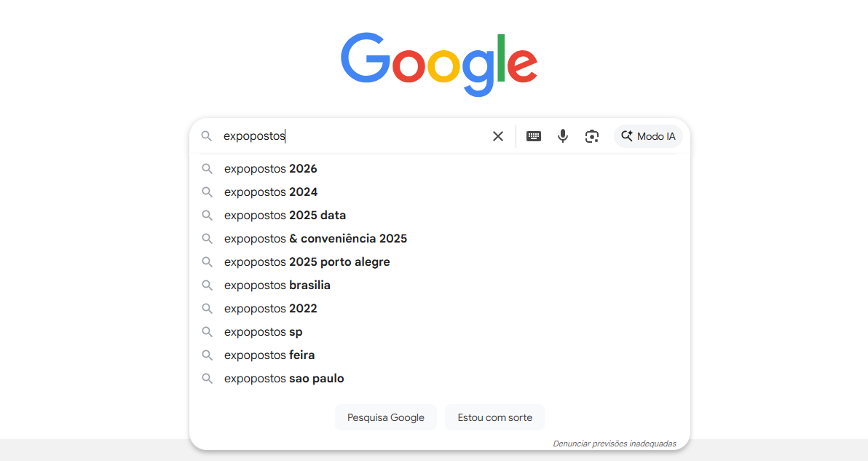The image size is (868, 461).
Task: Search by image using Google Lens icon
Action: pyautogui.click(x=591, y=135)
